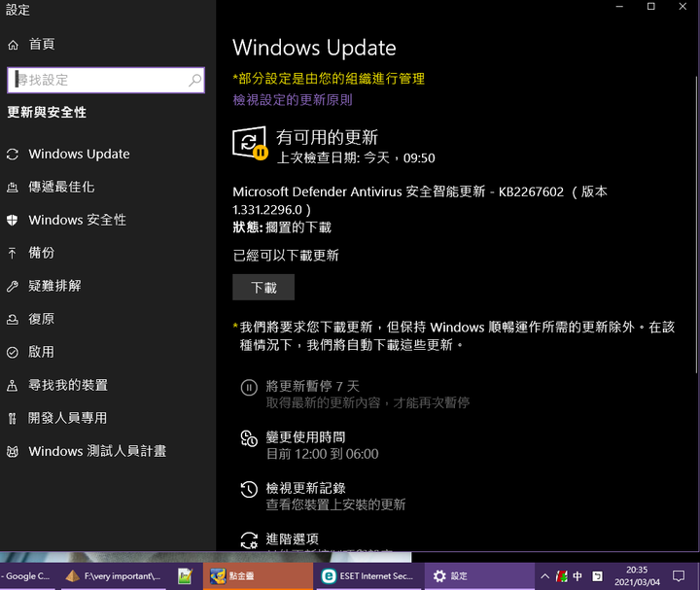The image size is (700, 590).
Task: Click the 尋找設定 search input field
Action: coord(106,81)
